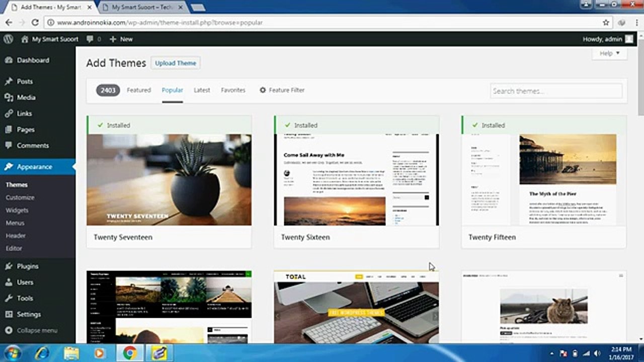Click the Upload Theme button
644x362 pixels.
(176, 63)
